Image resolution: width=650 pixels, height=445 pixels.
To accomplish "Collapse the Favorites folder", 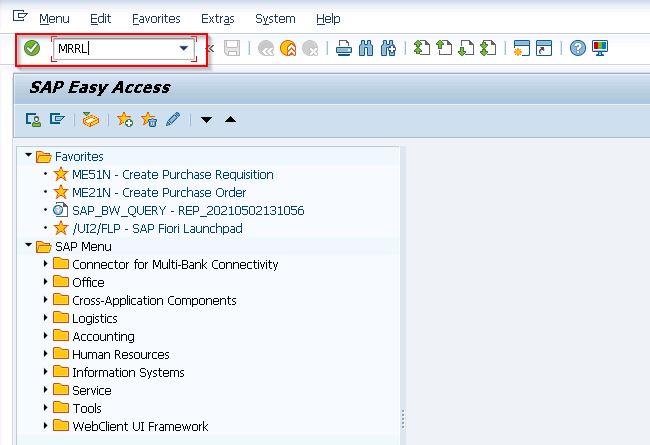I will pos(28,155).
